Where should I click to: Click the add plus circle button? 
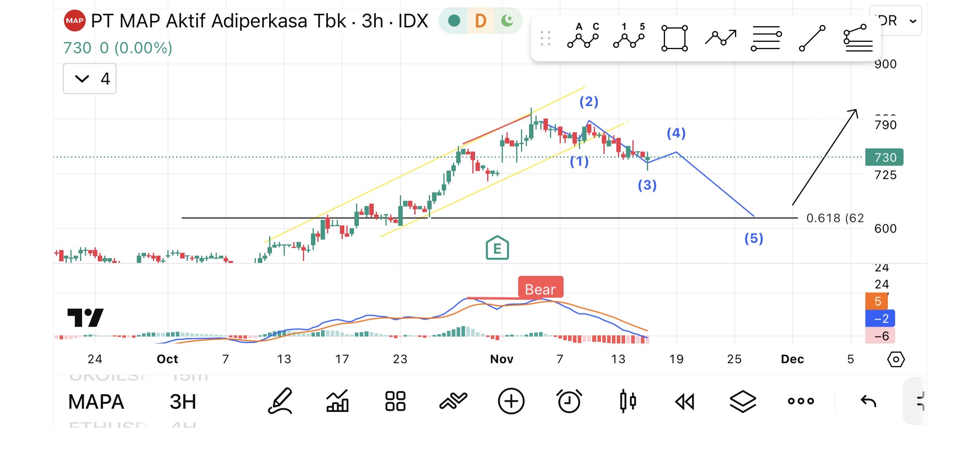point(511,401)
